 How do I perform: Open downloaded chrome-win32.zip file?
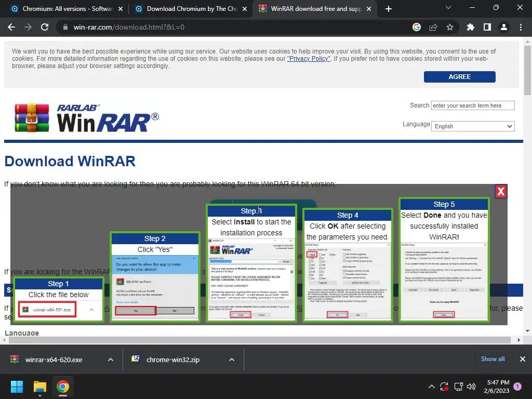click(172, 360)
